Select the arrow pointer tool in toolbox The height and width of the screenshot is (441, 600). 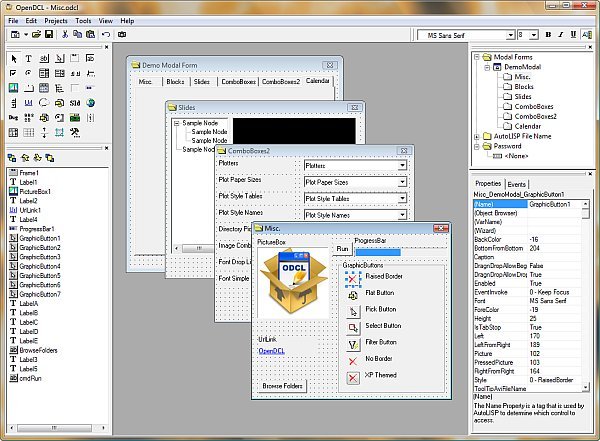tap(14, 59)
